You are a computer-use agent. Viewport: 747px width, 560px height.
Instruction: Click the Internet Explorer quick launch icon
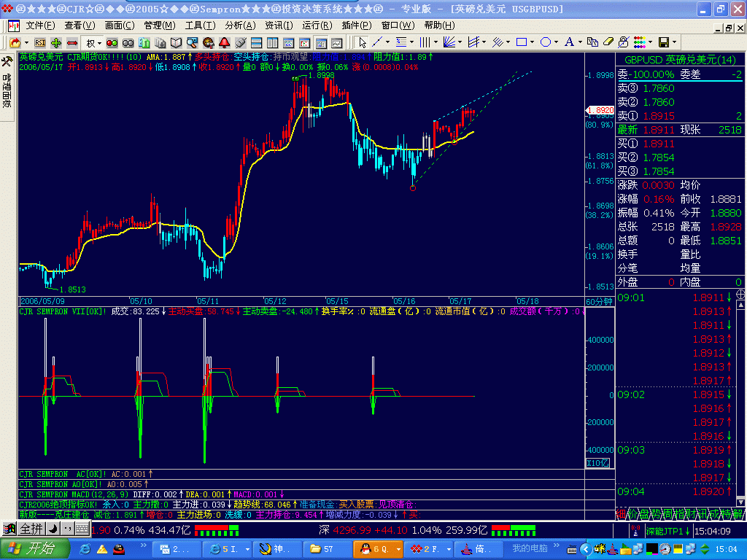coord(85,549)
